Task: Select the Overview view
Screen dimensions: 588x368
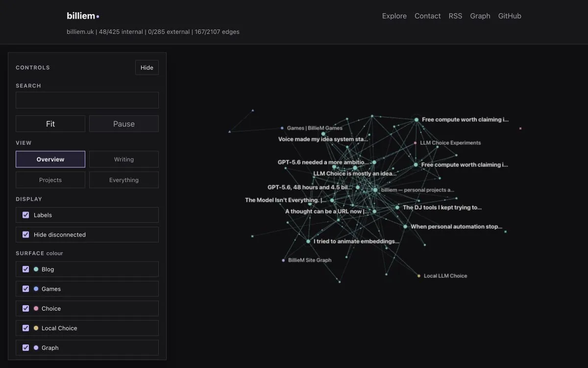Action: tap(50, 159)
